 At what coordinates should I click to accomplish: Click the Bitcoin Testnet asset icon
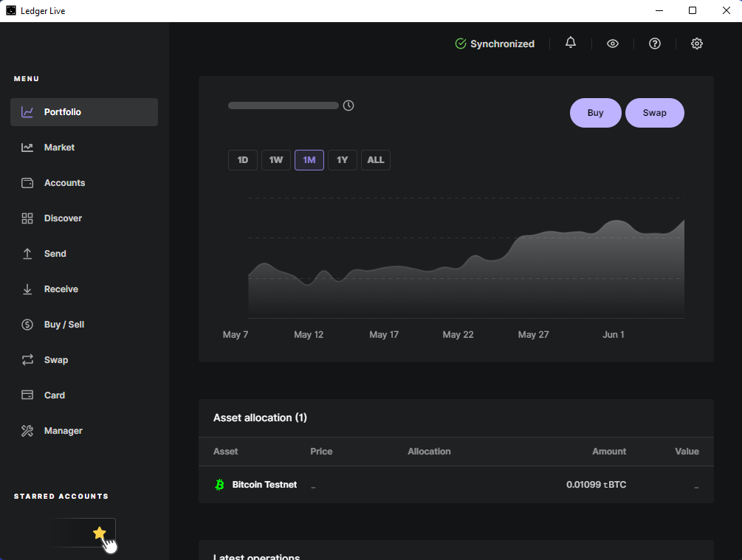[x=219, y=485]
